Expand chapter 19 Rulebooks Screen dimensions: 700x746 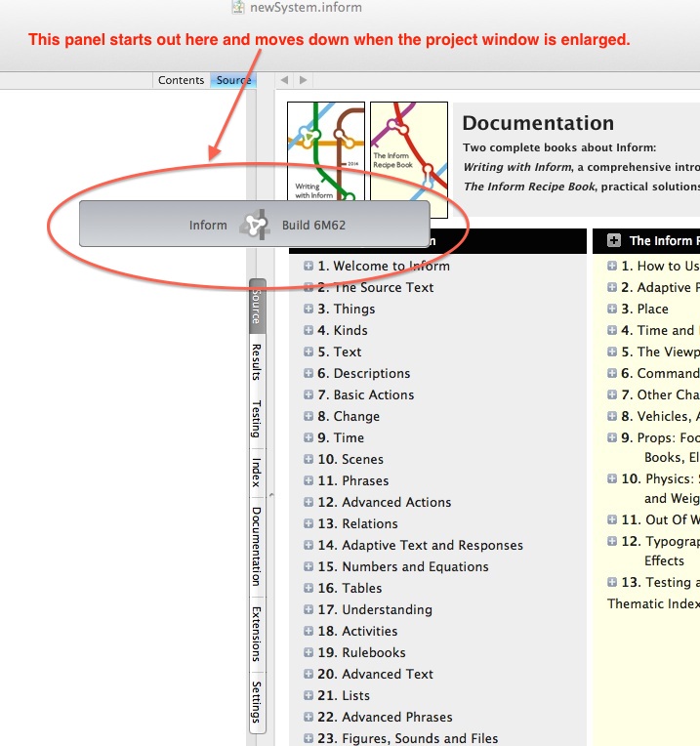(309, 652)
